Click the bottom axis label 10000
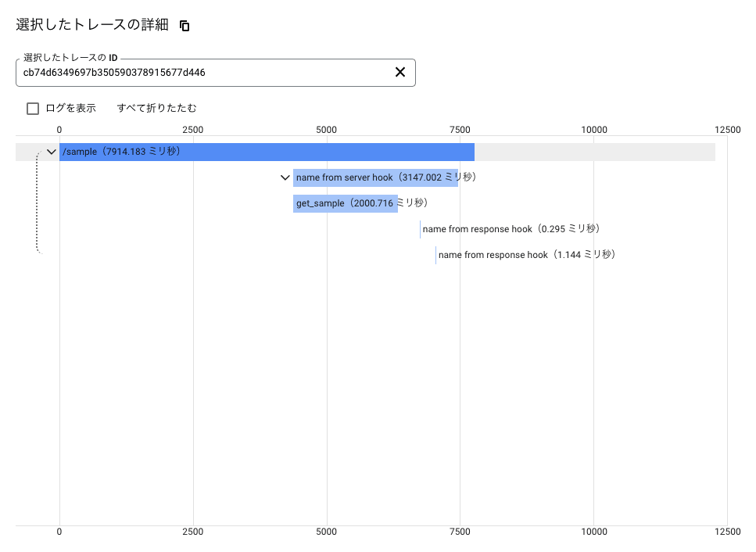Screen dimensions: 756x552 coord(594,532)
